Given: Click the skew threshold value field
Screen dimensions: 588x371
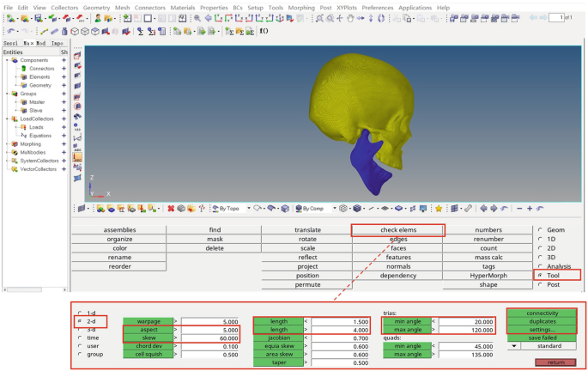Looking at the screenshot, I should point(210,338).
